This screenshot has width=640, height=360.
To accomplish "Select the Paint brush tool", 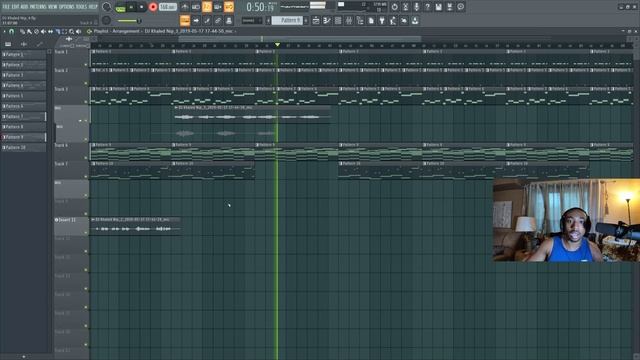I will click(29, 31).
